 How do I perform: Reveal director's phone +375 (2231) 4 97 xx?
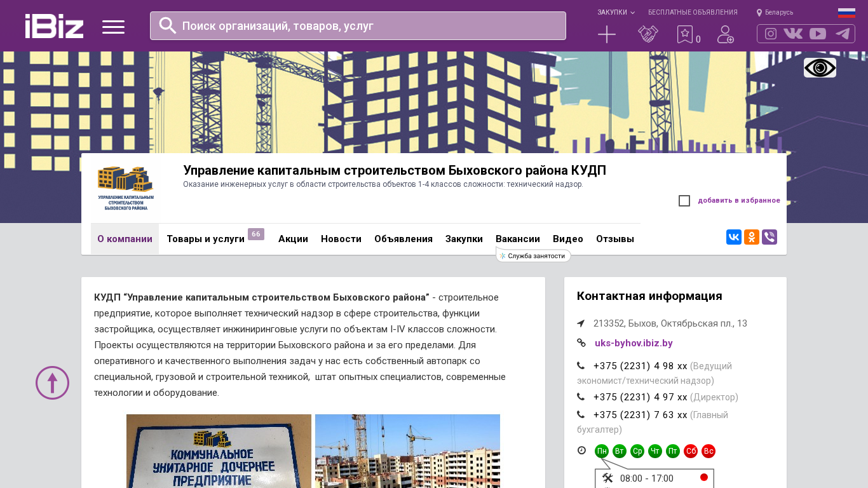[x=641, y=397]
